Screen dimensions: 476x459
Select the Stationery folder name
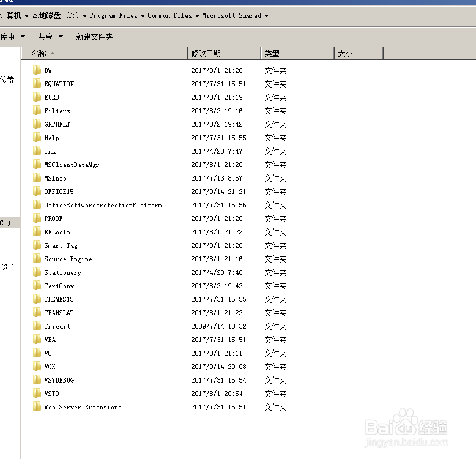point(63,272)
